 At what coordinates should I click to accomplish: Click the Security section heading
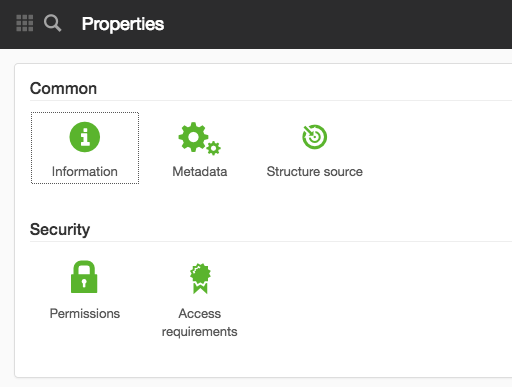pyautogui.click(x=60, y=230)
